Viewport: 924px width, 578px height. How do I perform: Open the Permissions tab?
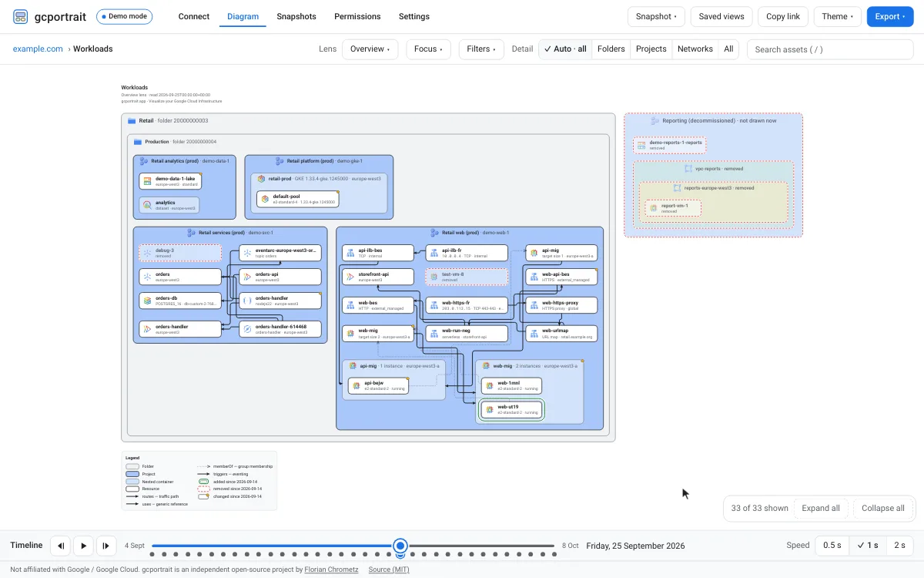coord(357,16)
